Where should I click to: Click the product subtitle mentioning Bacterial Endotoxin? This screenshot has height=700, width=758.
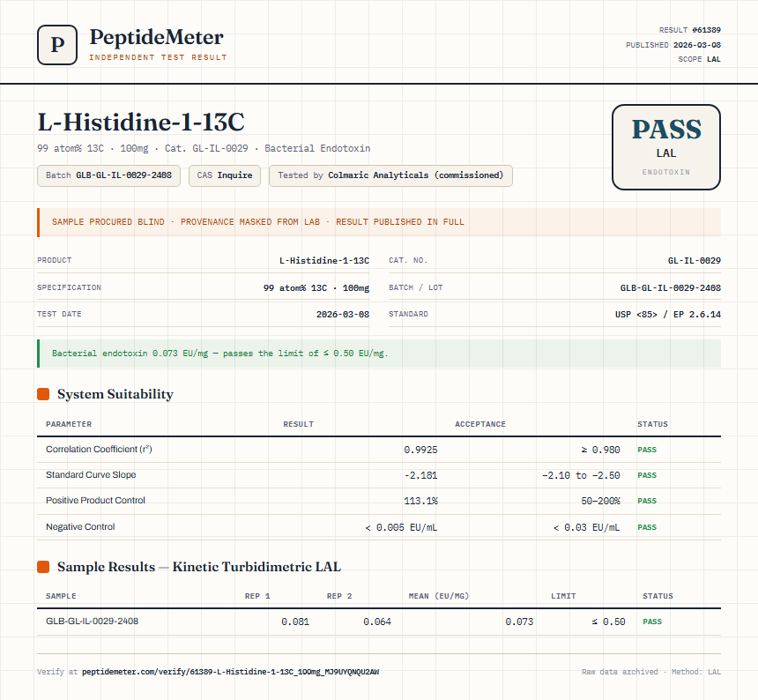tap(204, 148)
